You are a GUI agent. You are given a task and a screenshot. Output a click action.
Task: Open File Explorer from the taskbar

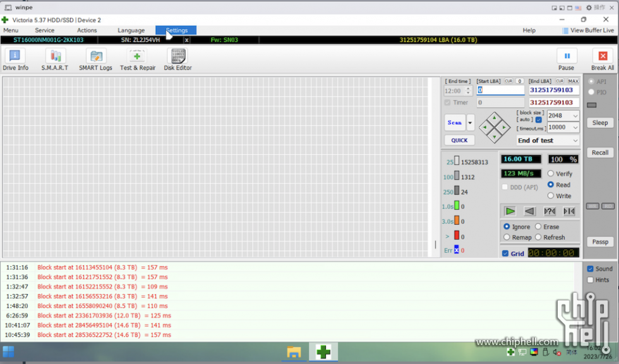tap(294, 352)
